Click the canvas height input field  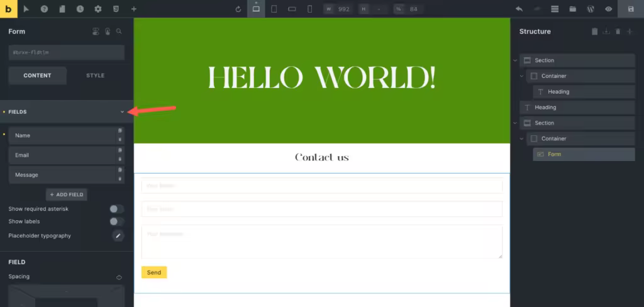pos(378,9)
